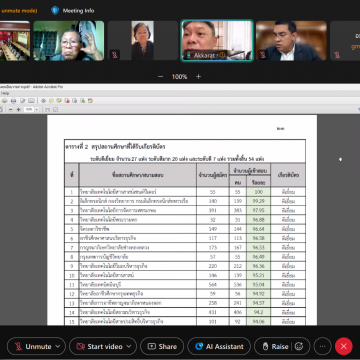Click the Acrobat sticky note comment icon
The width and height of the screenshot is (360, 360).
click(51, 101)
